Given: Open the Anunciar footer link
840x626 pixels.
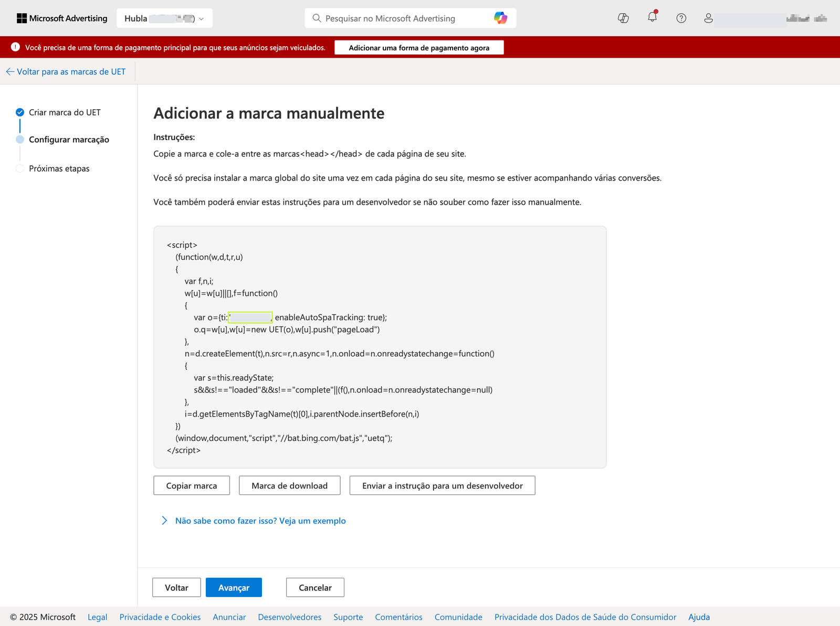Looking at the screenshot, I should click(229, 617).
